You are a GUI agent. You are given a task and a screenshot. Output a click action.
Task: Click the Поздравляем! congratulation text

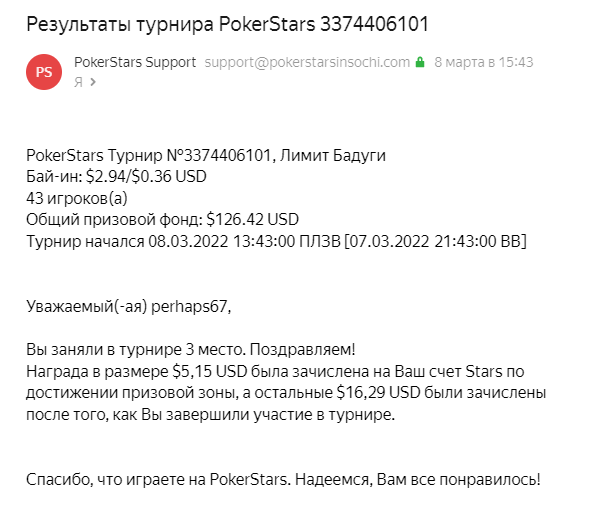point(302,349)
